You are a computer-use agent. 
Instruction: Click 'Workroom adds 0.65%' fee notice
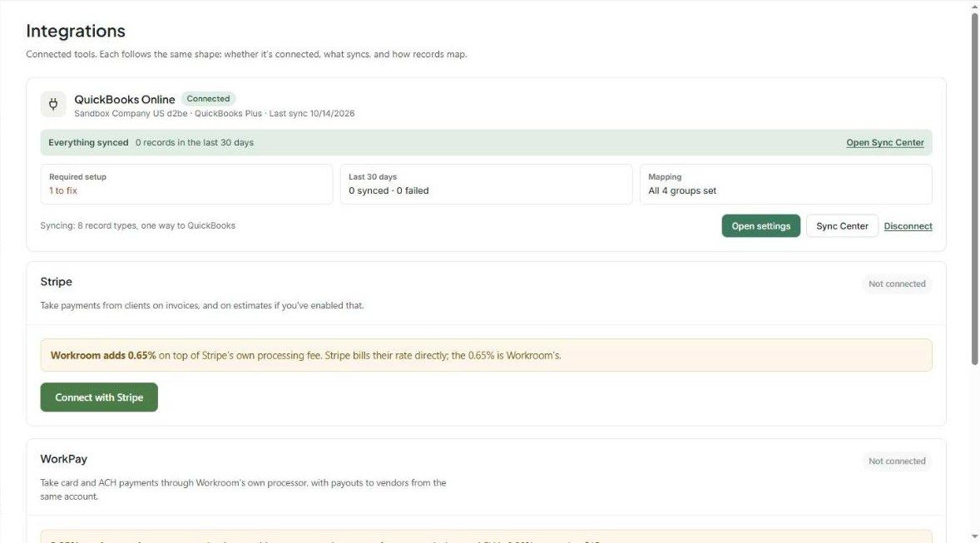tap(486, 356)
